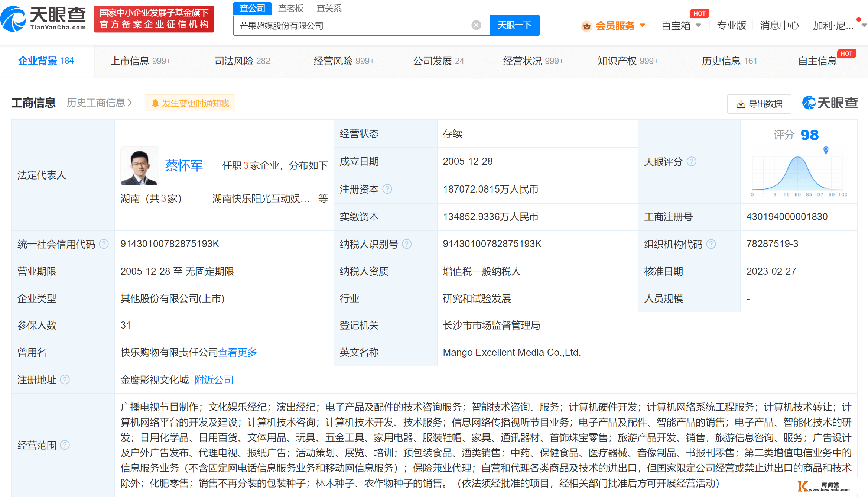
Task: Open 历史工商信息 chevron link
Action: (x=100, y=103)
